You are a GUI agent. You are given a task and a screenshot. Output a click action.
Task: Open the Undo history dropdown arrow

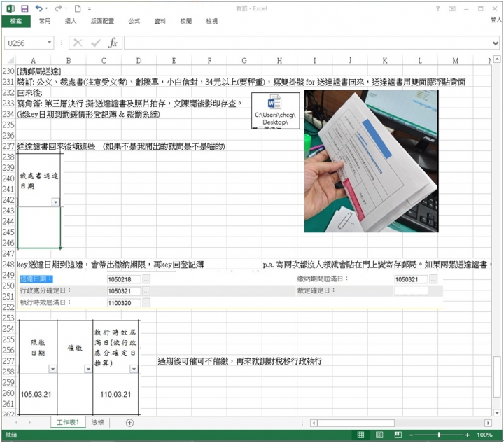tap(47, 8)
